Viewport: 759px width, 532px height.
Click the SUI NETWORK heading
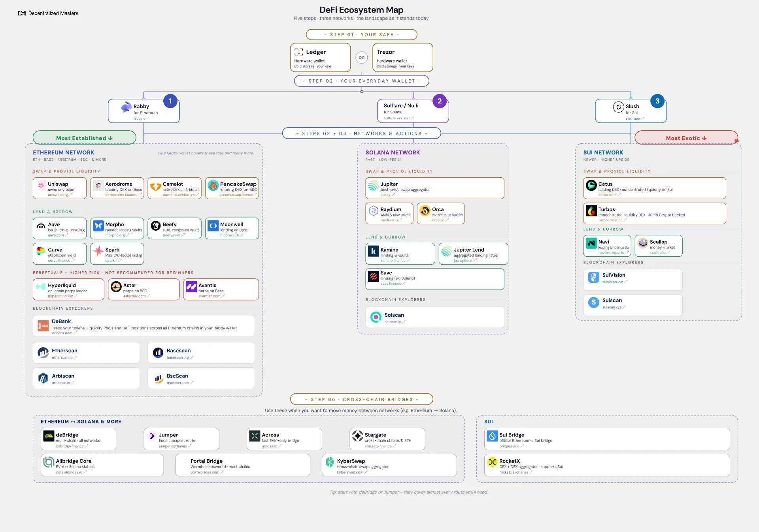pos(603,152)
